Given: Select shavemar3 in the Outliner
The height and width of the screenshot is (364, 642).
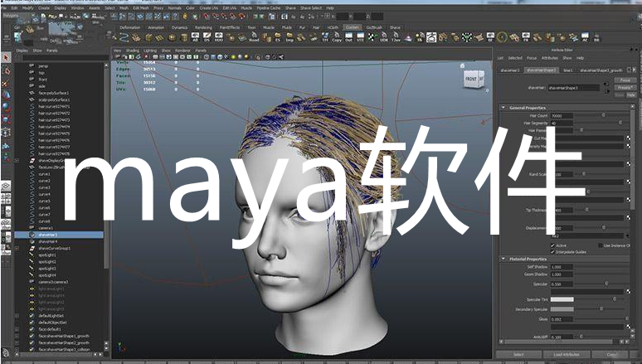Looking at the screenshot, I should coord(59,235).
